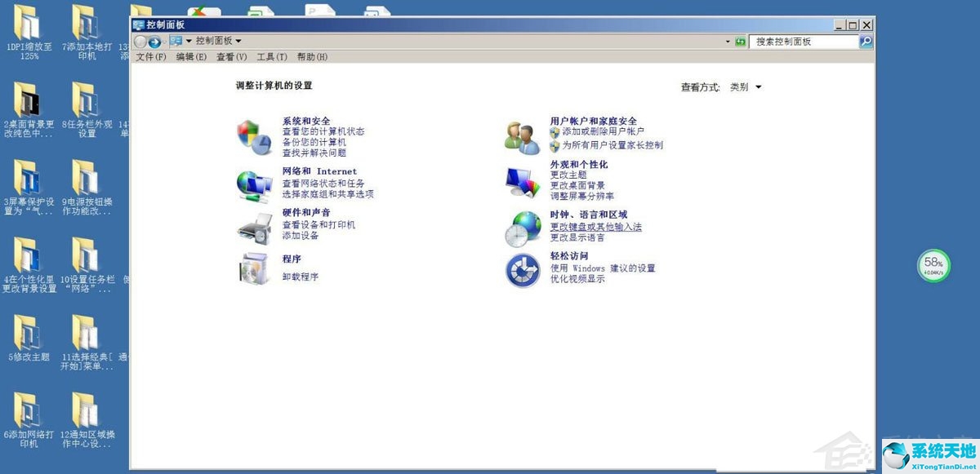This screenshot has width=980, height=474.
Task: Click inside the 搜索控制面板 search box
Action: click(x=808, y=41)
